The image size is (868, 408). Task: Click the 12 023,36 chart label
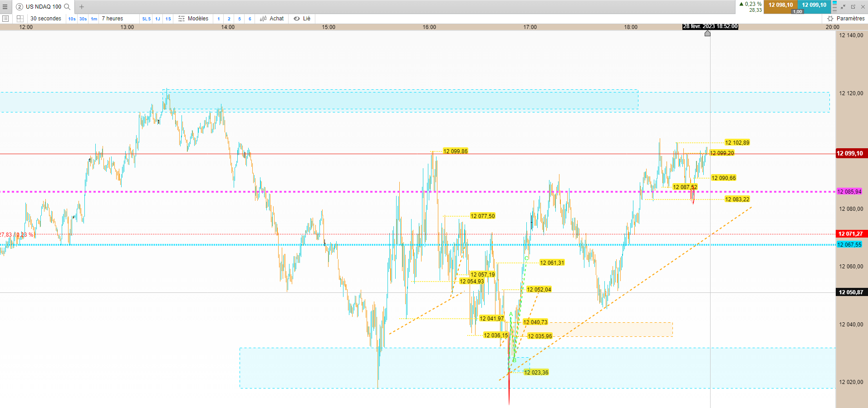click(x=536, y=373)
